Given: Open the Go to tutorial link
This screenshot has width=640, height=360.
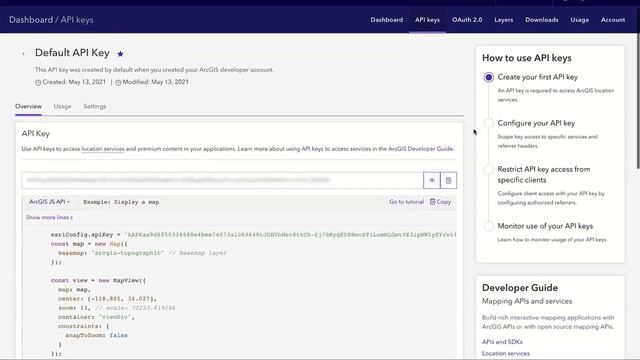Looking at the screenshot, I should pyautogui.click(x=407, y=202).
